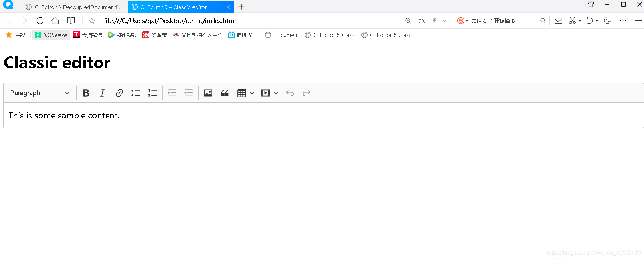
Task: Open the NOW直播 bookmark
Action: point(51,35)
